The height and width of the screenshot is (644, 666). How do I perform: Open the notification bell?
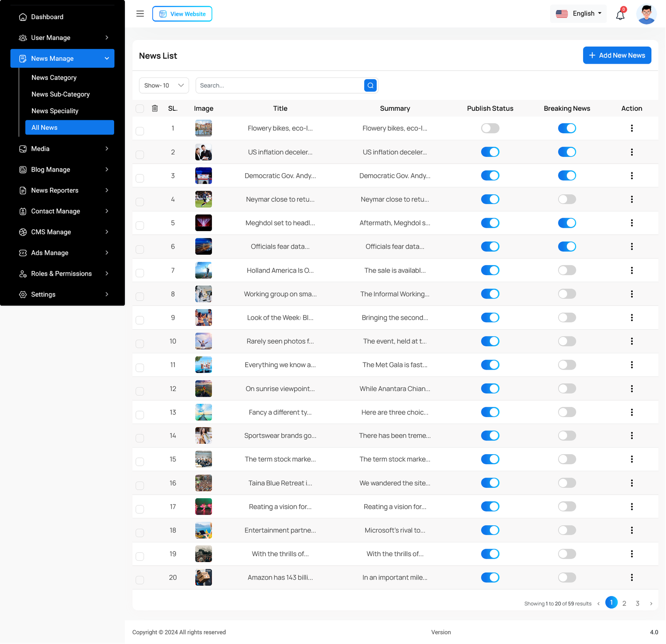[x=620, y=15]
